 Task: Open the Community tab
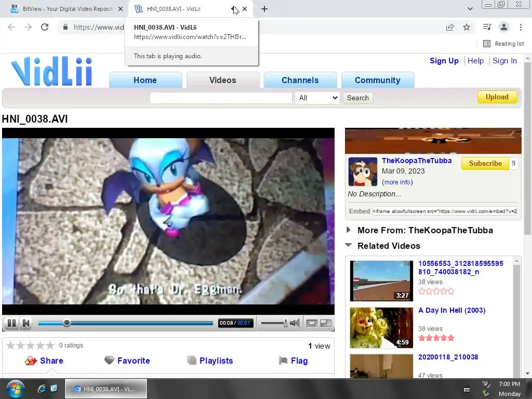coord(378,80)
